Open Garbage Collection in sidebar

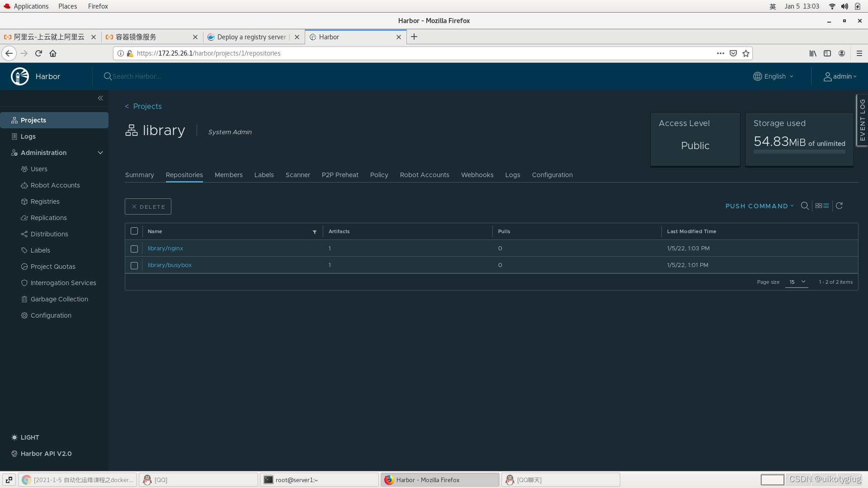click(59, 299)
